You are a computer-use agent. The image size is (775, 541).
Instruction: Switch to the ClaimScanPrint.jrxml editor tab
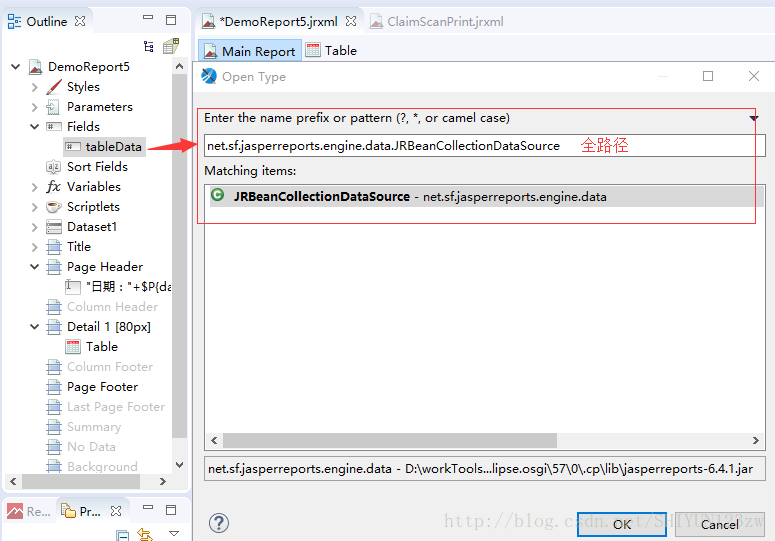point(437,22)
